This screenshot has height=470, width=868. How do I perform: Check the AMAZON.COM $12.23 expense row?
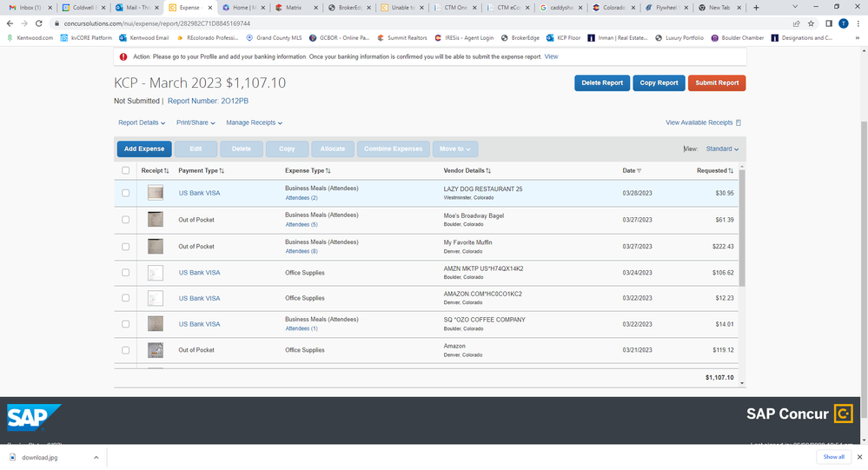click(126, 298)
